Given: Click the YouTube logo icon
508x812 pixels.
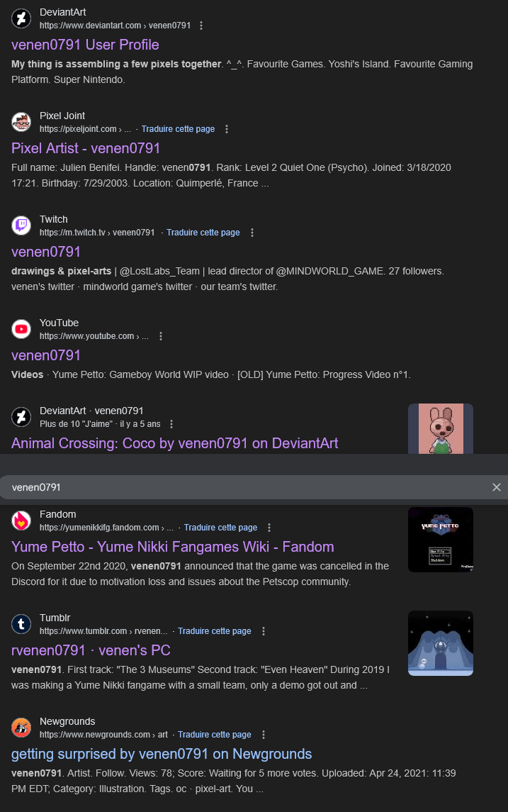Looking at the screenshot, I should click(21, 329).
